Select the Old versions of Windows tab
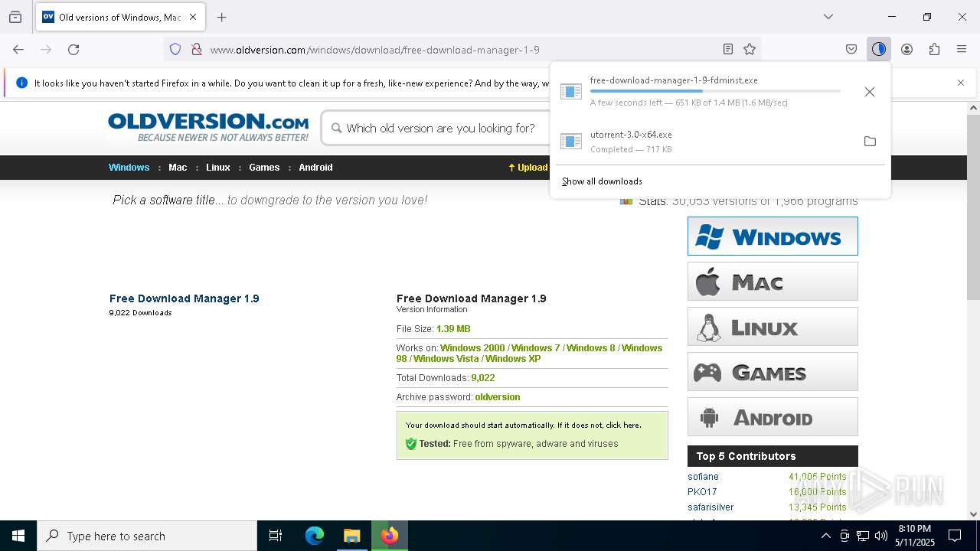Viewport: 980px width, 551px height. pos(120,17)
